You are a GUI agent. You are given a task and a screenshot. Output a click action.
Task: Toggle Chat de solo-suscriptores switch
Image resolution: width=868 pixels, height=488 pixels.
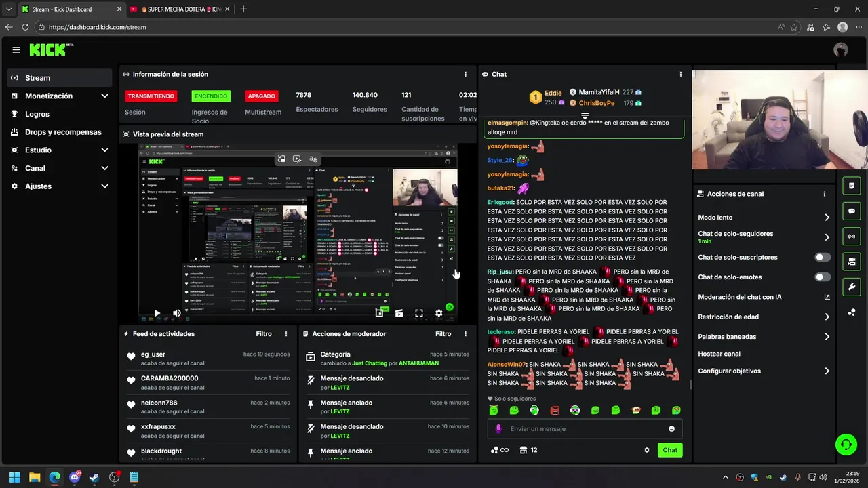pyautogui.click(x=823, y=258)
